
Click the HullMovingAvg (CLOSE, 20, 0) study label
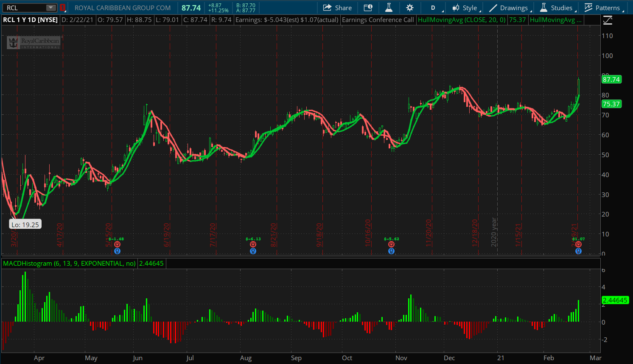[462, 20]
